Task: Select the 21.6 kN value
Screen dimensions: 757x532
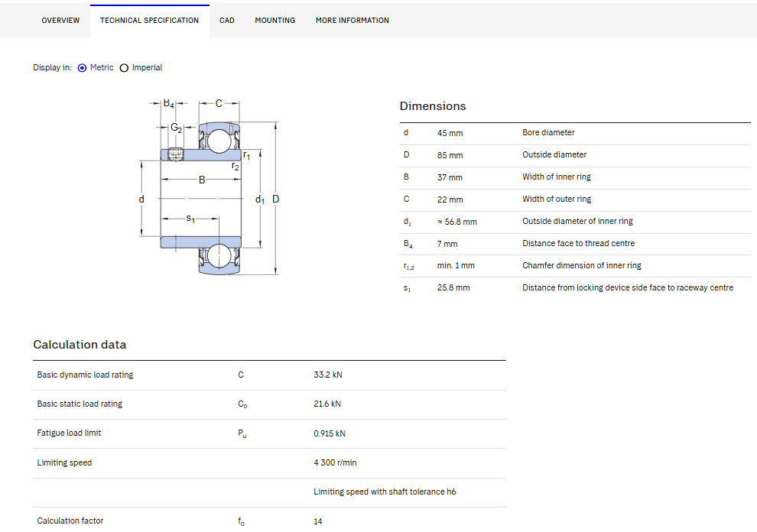Action: [327, 404]
